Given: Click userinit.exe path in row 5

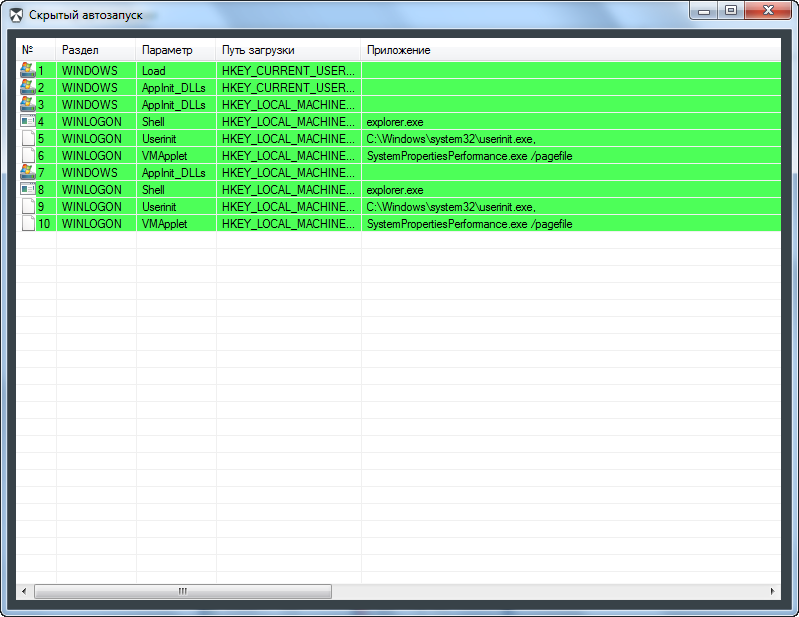Looking at the screenshot, I should pos(451,139).
